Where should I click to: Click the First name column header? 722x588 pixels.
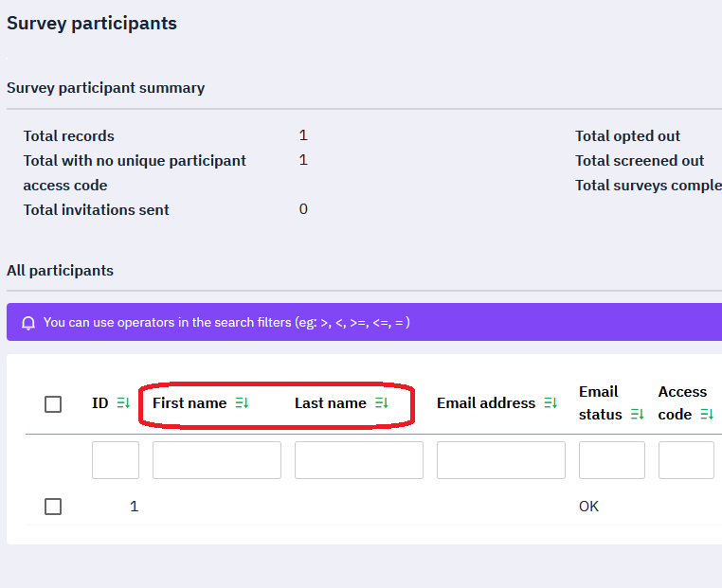[190, 403]
